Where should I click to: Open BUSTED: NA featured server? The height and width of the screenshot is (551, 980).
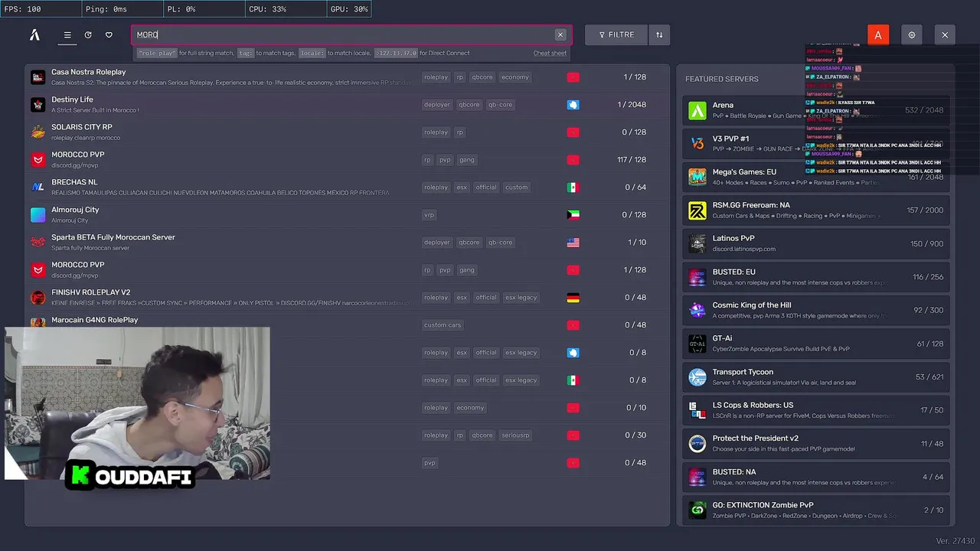point(816,477)
